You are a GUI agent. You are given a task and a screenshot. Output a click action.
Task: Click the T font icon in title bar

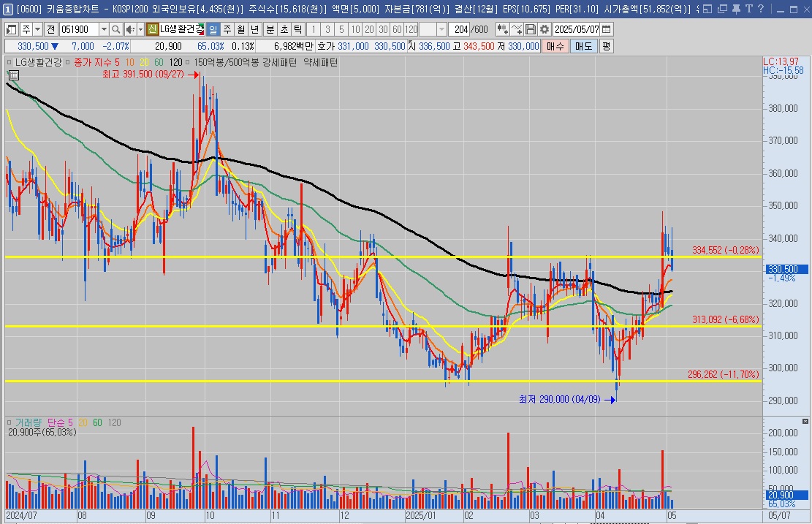(749, 9)
